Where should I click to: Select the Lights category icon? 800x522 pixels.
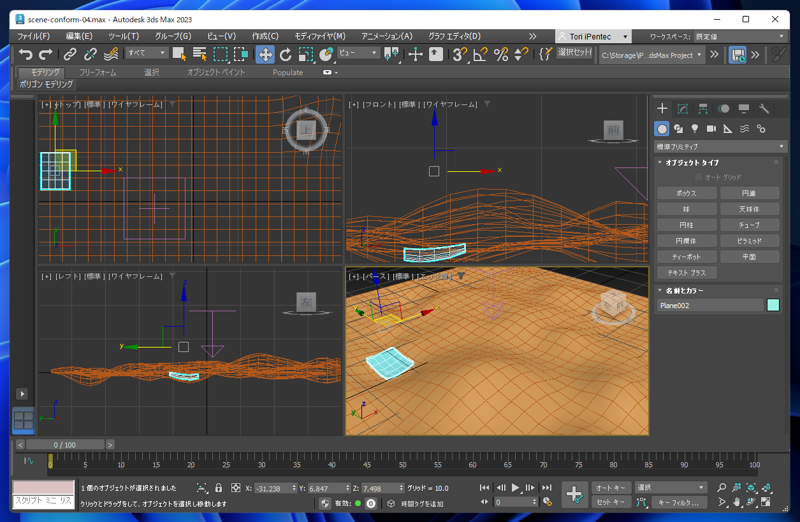694,129
